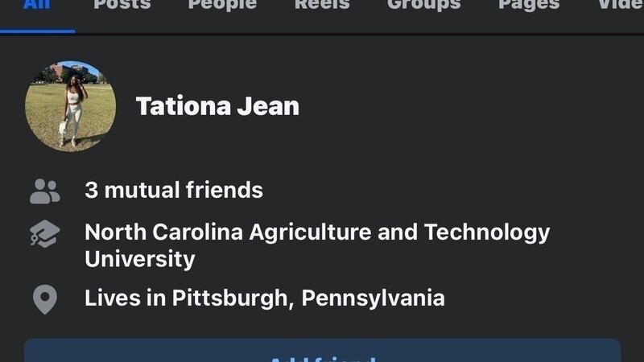
Task: Switch to the All search tab
Action: [x=37, y=5]
